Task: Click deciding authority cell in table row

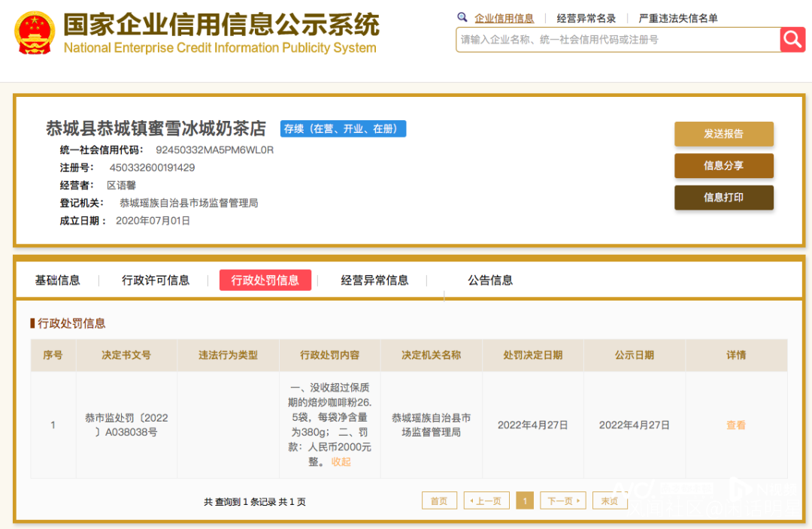Action: click(x=431, y=425)
